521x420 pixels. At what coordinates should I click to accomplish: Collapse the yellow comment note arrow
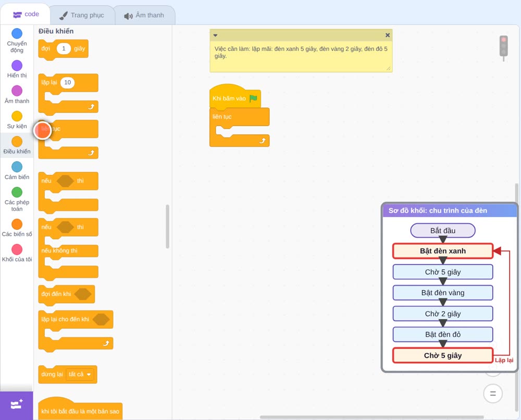tap(215, 35)
